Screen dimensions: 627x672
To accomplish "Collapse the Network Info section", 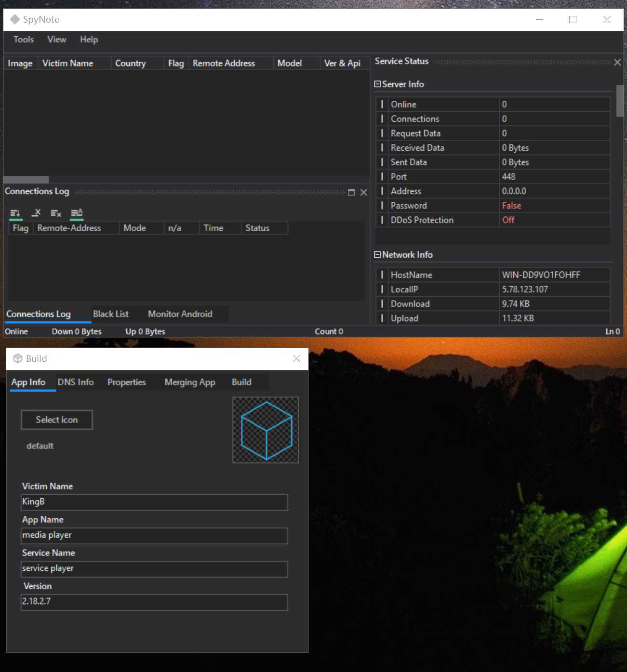I will pos(377,255).
